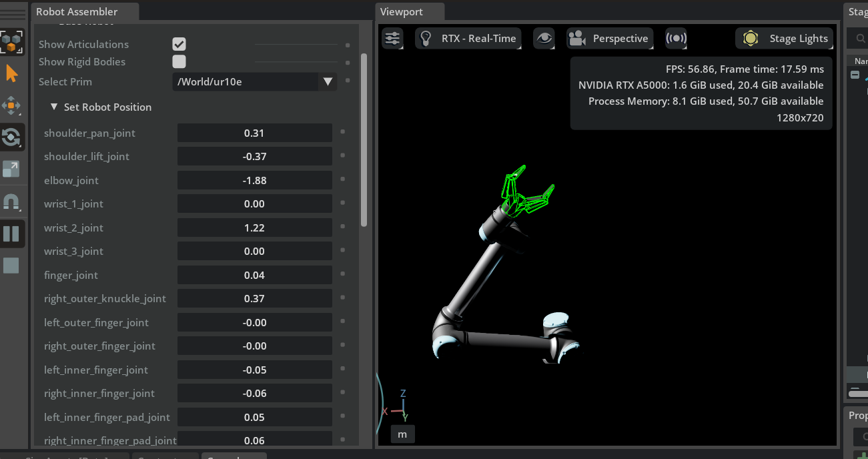The height and width of the screenshot is (459, 868).
Task: Click the reset dot beside Show Rigid Bodies
Action: coord(348,63)
